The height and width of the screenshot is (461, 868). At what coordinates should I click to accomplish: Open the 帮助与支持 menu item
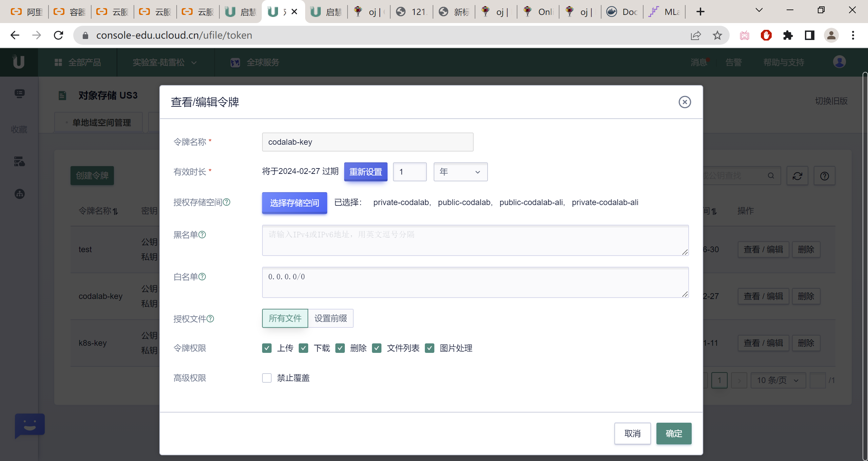coord(784,62)
